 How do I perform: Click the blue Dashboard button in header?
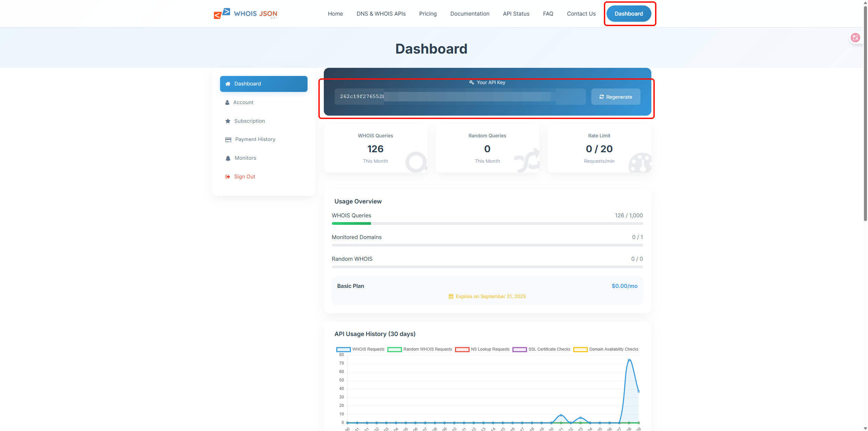pos(628,14)
